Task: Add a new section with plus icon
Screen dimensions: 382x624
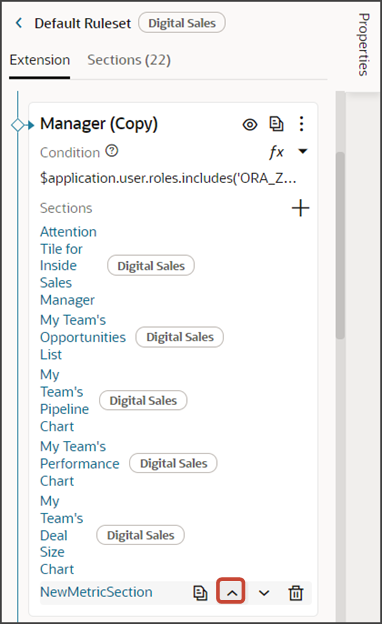Action: pyautogui.click(x=300, y=208)
